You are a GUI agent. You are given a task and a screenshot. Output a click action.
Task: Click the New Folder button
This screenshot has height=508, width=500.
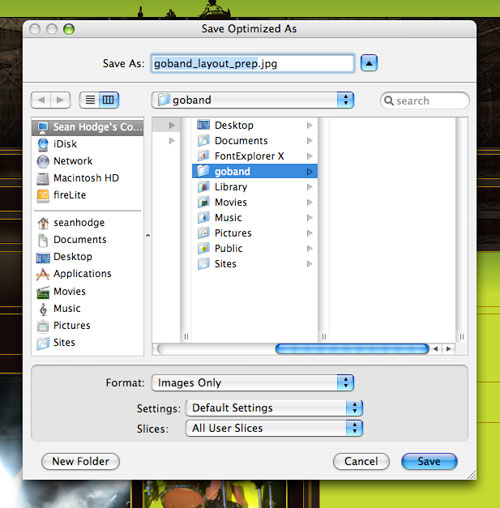pyautogui.click(x=80, y=462)
